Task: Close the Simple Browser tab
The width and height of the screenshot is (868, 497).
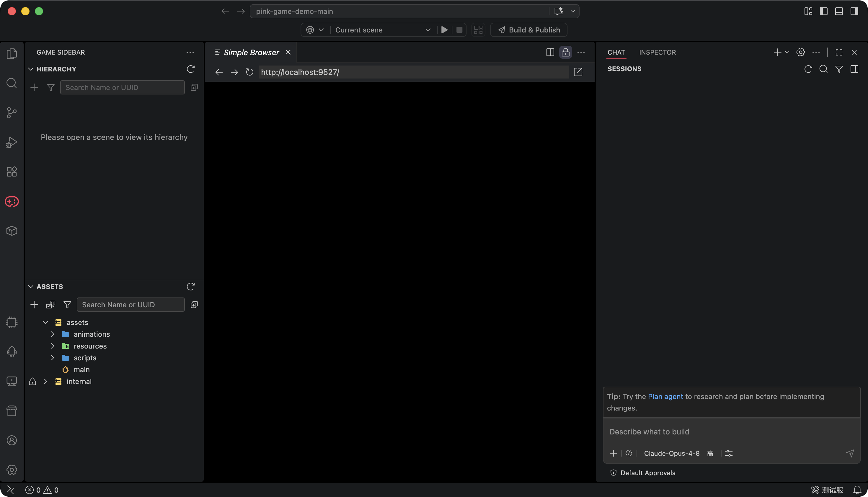Action: [x=288, y=52]
